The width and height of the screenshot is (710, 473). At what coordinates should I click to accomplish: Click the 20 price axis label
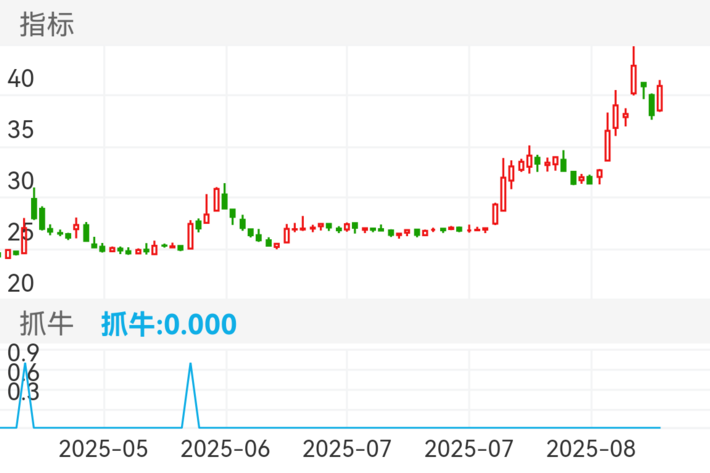20,283
